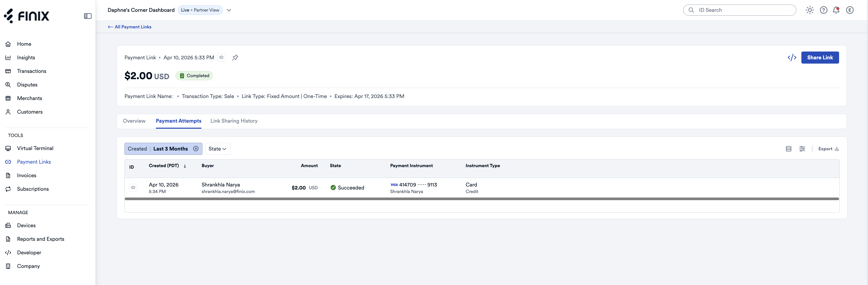
Task: Click the Instrument Type column header
Action: (x=483, y=166)
